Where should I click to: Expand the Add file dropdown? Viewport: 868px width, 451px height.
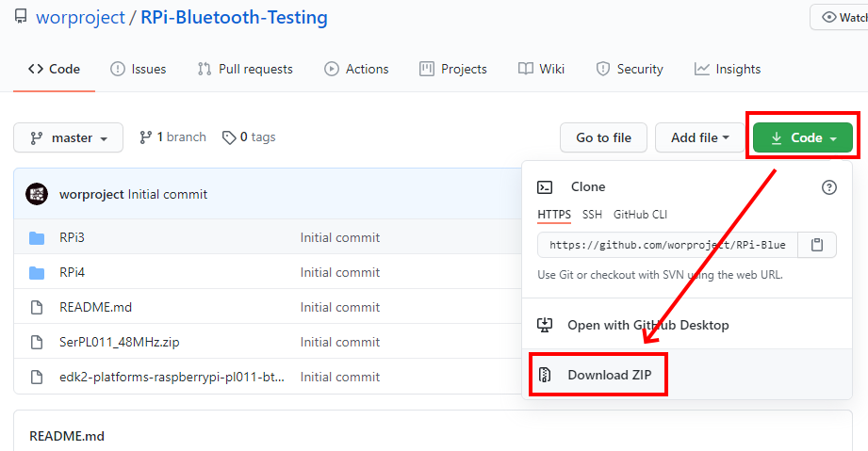[x=699, y=138]
